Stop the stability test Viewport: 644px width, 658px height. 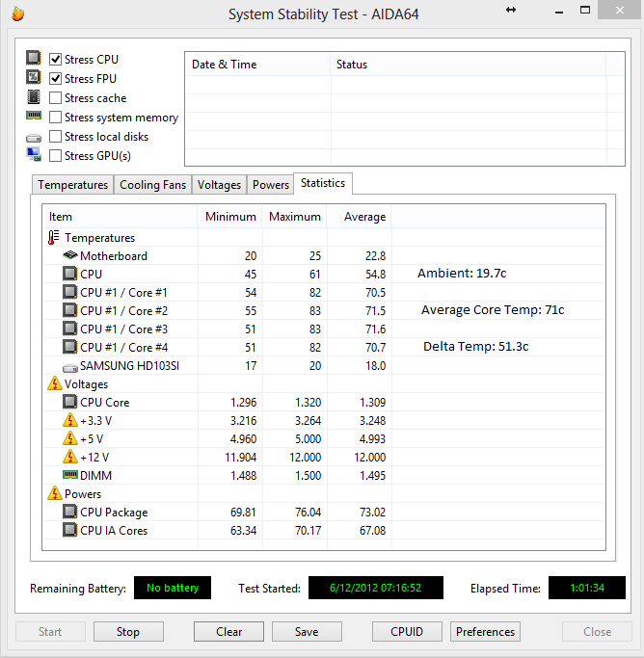[x=128, y=632]
